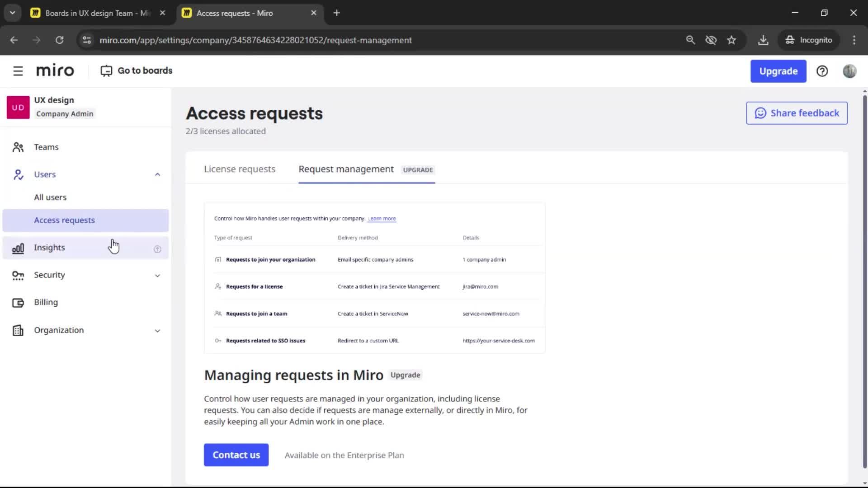Click the Organization building icon

pyautogui.click(x=18, y=330)
